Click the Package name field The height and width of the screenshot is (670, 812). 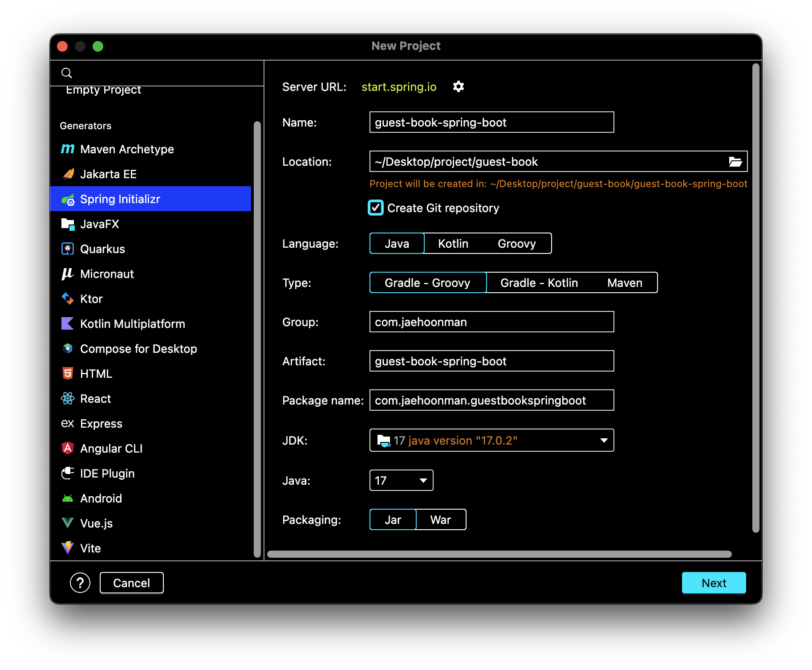click(x=492, y=400)
